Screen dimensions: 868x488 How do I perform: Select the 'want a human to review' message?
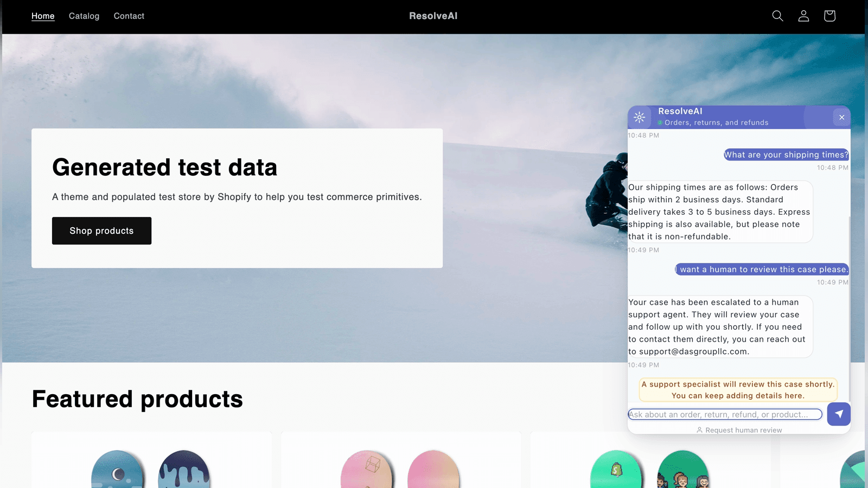tap(762, 269)
